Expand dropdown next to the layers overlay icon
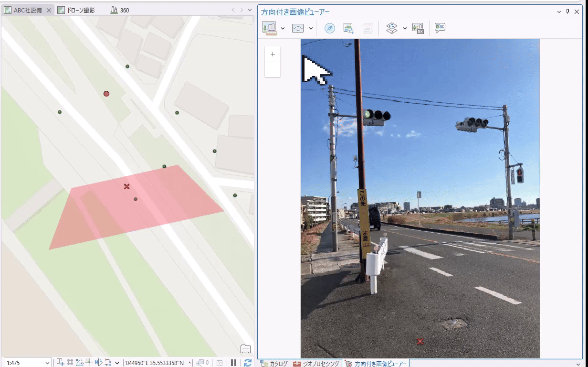 pos(405,29)
